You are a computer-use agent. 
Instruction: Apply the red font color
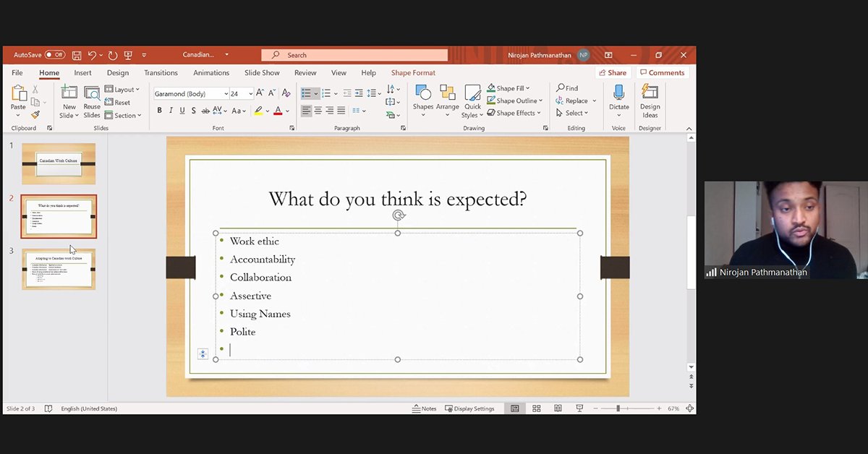pyautogui.click(x=278, y=111)
